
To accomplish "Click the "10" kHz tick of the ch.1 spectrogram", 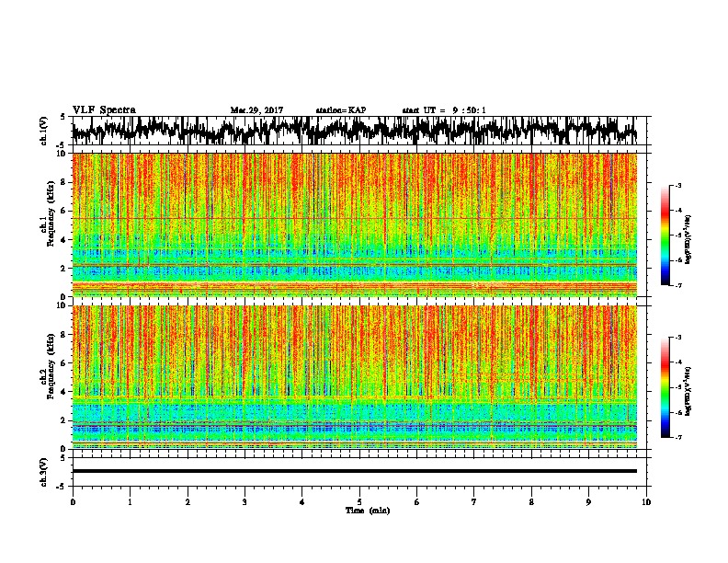I will (63, 154).
